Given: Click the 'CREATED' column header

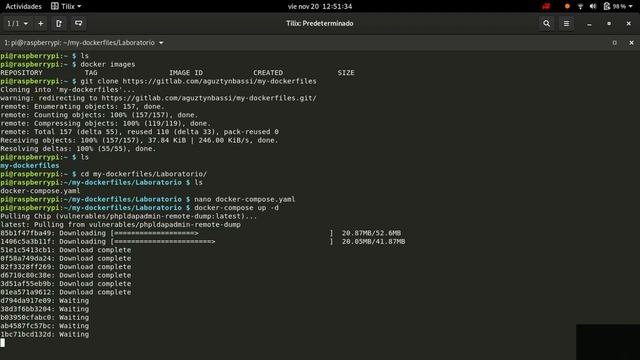Looking at the screenshot, I should pos(268,73).
